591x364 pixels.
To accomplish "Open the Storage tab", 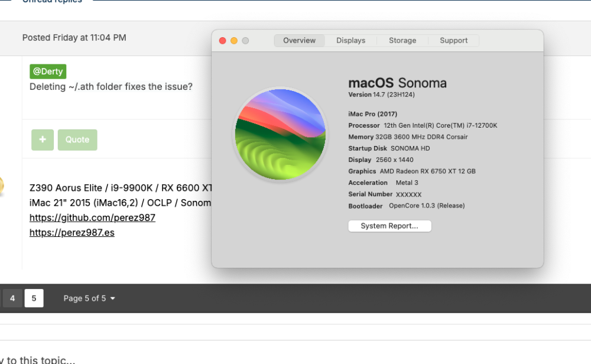I will click(402, 40).
